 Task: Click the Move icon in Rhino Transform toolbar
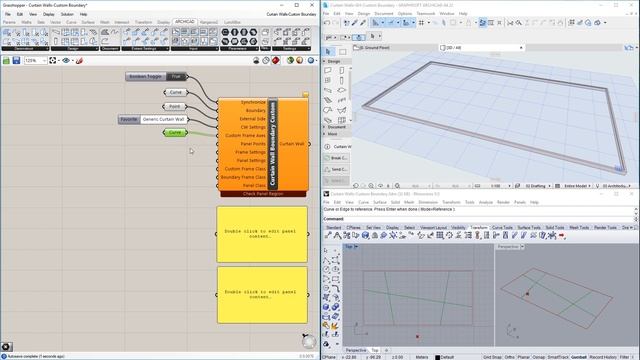click(329, 236)
